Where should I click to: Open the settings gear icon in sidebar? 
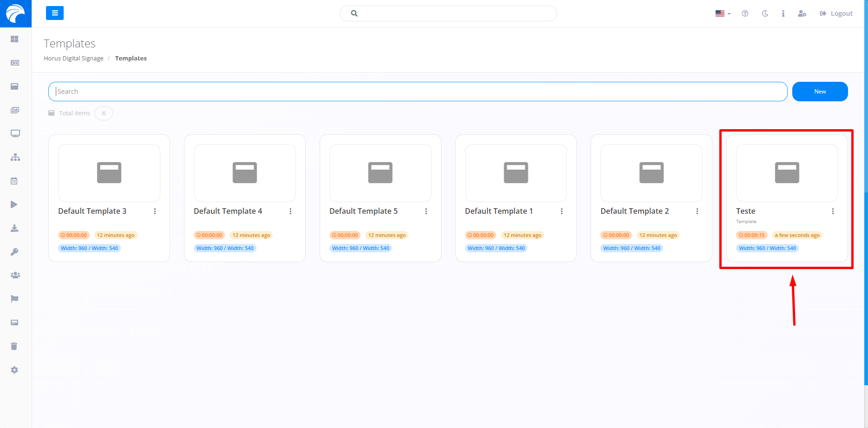[14, 370]
